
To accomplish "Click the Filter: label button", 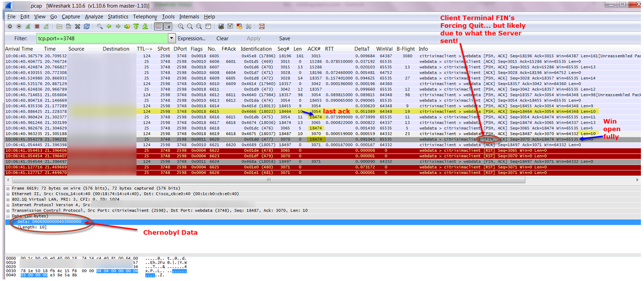I will pos(21,39).
